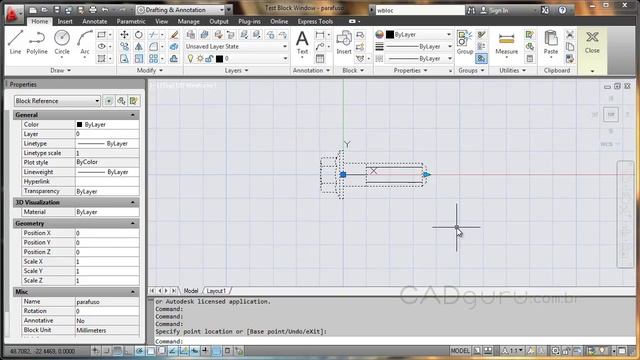Click the blue arrow grip on the block

pyautogui.click(x=427, y=175)
